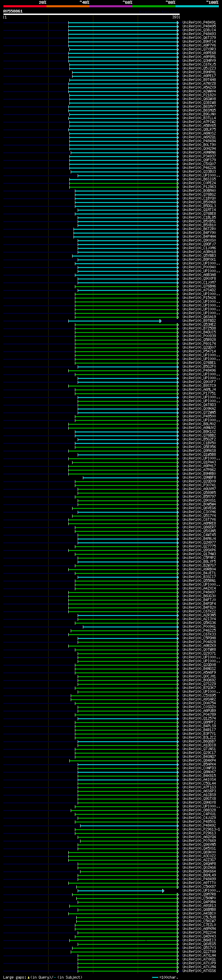Select hit UniRef100_P48497
The height and width of the screenshot is (980, 222).
pos(199,592)
